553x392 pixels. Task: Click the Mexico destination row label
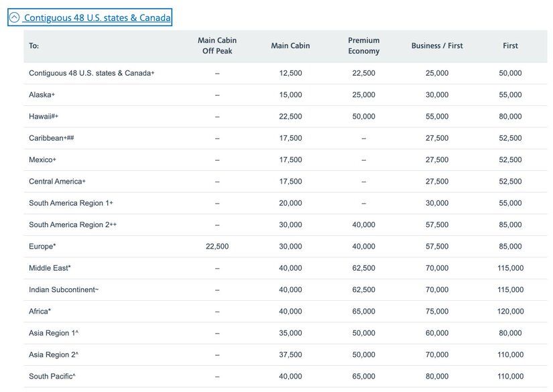click(x=42, y=160)
